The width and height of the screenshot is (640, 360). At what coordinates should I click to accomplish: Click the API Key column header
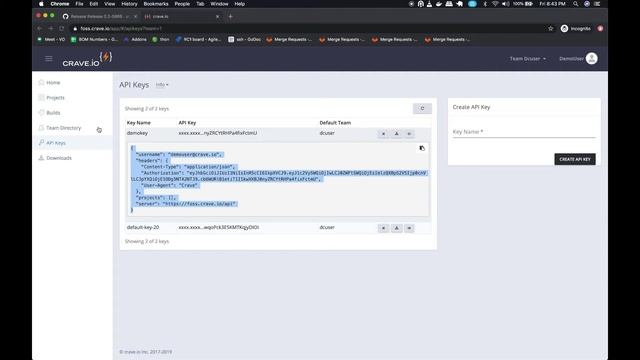coord(187,122)
